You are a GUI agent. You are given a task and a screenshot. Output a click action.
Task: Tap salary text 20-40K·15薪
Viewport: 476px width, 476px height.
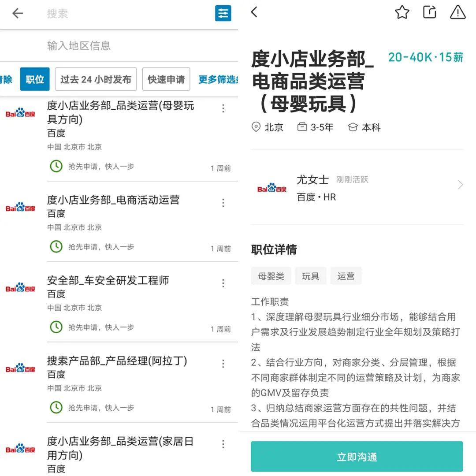pyautogui.click(x=426, y=57)
